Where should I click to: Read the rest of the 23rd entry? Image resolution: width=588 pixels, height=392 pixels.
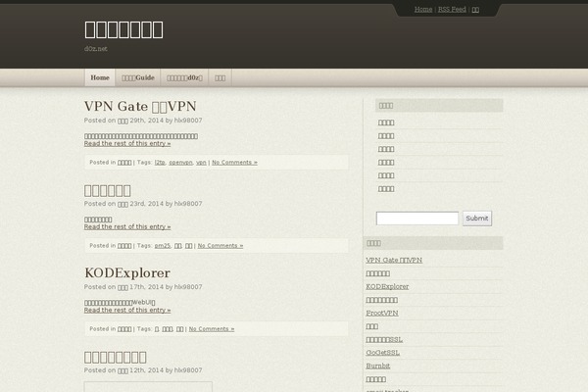127,227
